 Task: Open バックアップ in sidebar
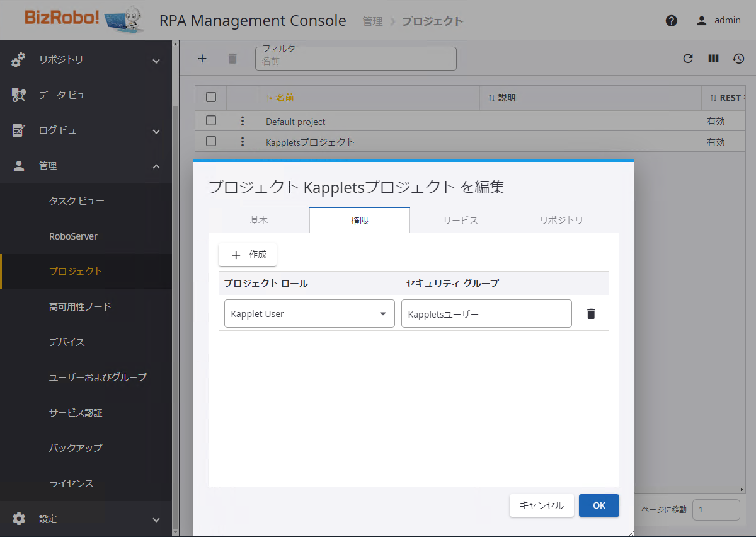86,448
